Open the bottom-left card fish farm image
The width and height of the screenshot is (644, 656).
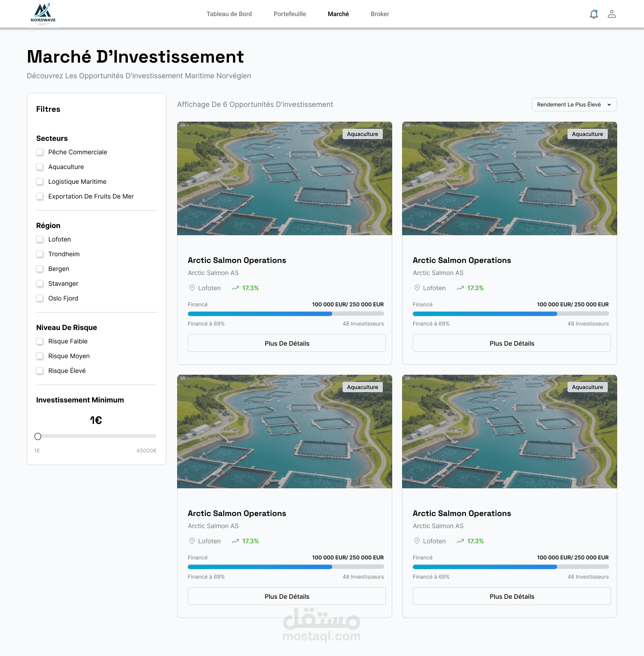284,432
